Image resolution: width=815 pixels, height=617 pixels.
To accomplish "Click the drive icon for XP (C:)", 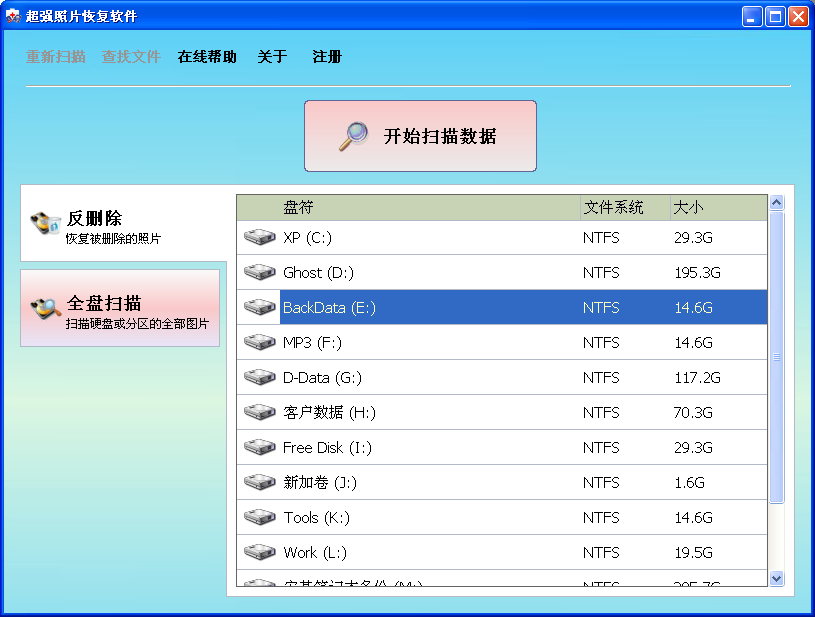I will click(259, 237).
